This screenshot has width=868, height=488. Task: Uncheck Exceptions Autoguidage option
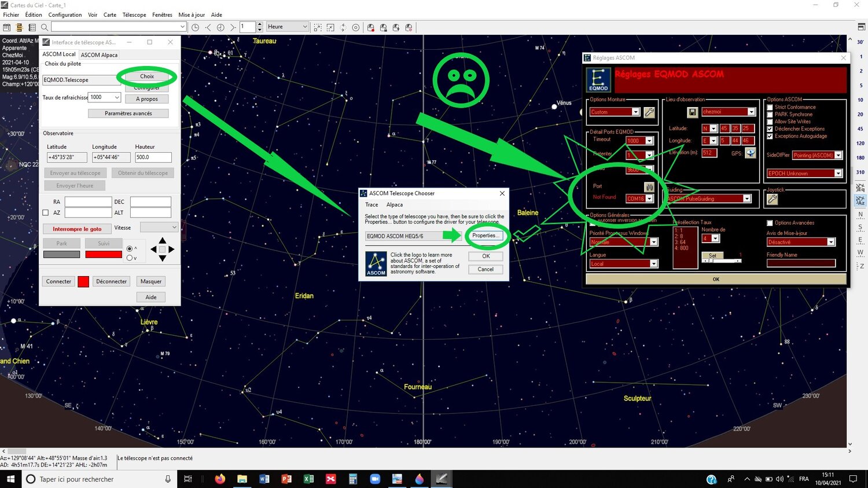point(770,137)
